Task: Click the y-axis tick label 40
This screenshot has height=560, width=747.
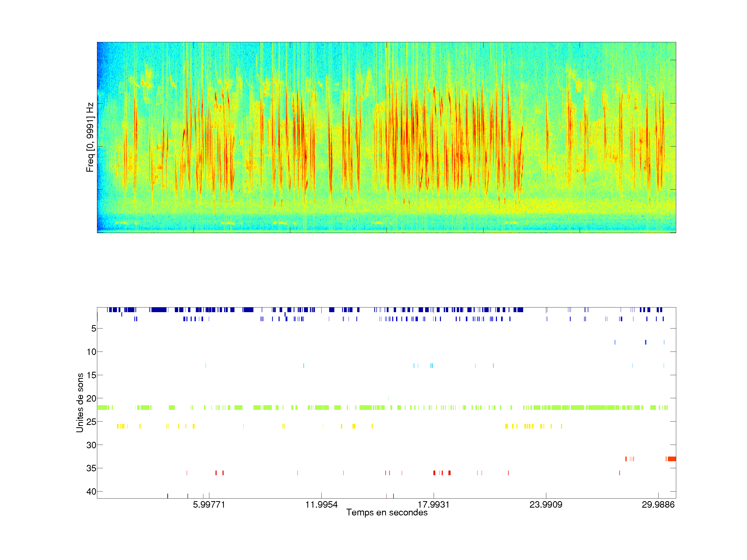Action: [91, 492]
